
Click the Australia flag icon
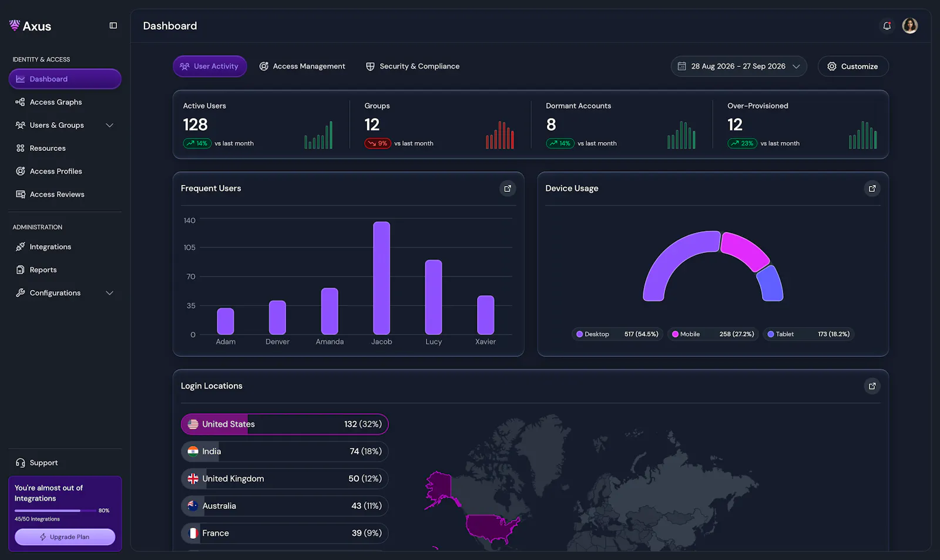193,506
